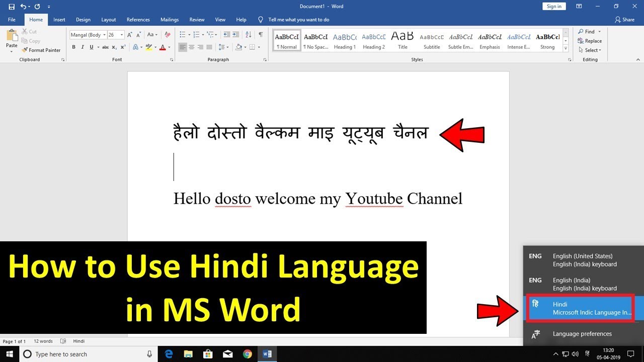Screen dimensions: 644x362
Task: Open the borders dropdown arrow
Action: [x=259, y=47]
